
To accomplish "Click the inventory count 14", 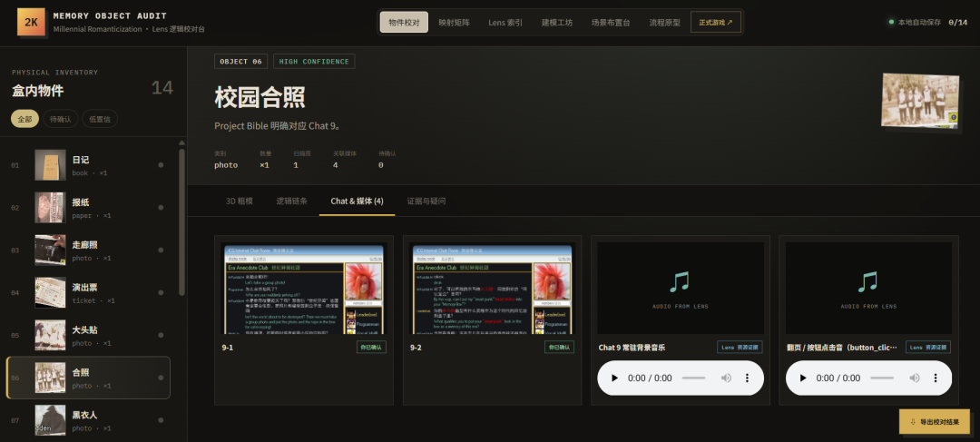I will (162, 88).
